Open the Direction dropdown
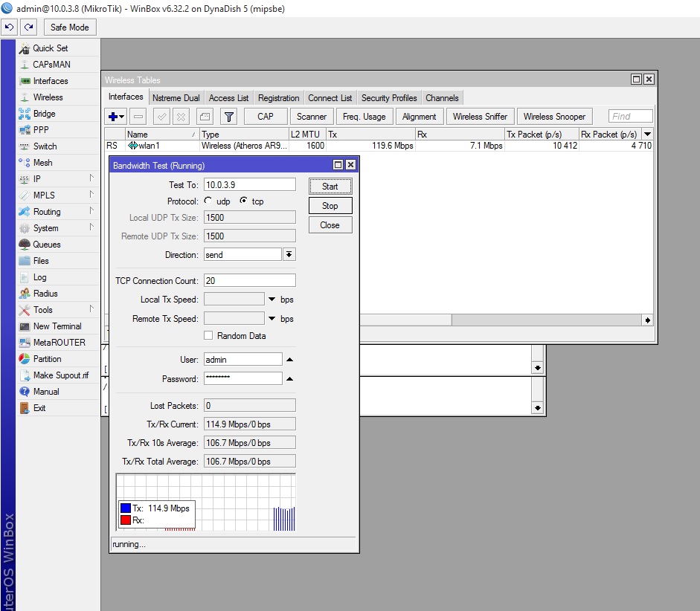700x611 pixels. pyautogui.click(x=289, y=255)
